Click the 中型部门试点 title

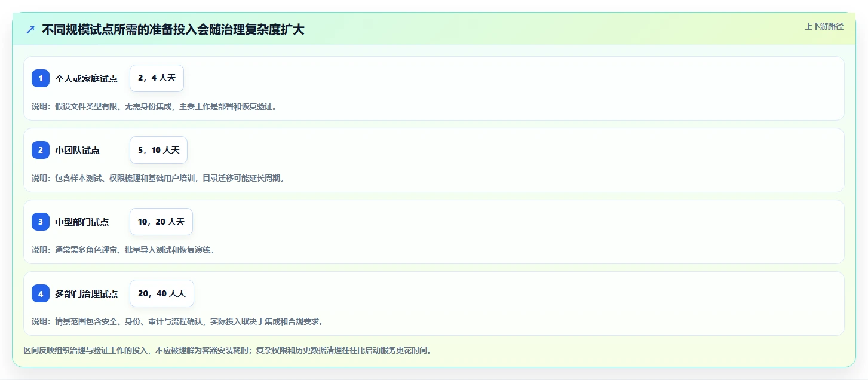[x=82, y=222]
